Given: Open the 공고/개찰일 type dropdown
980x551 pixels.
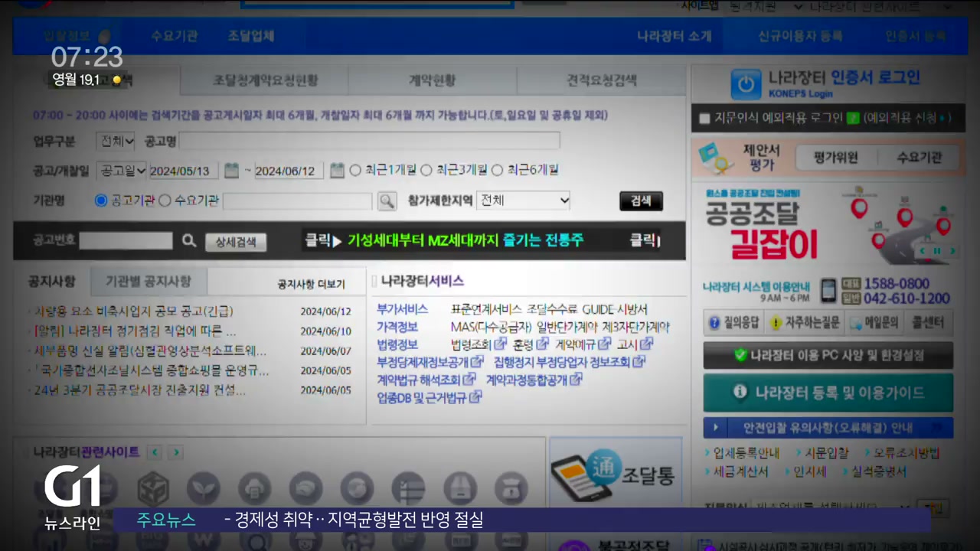Looking at the screenshot, I should coord(122,171).
